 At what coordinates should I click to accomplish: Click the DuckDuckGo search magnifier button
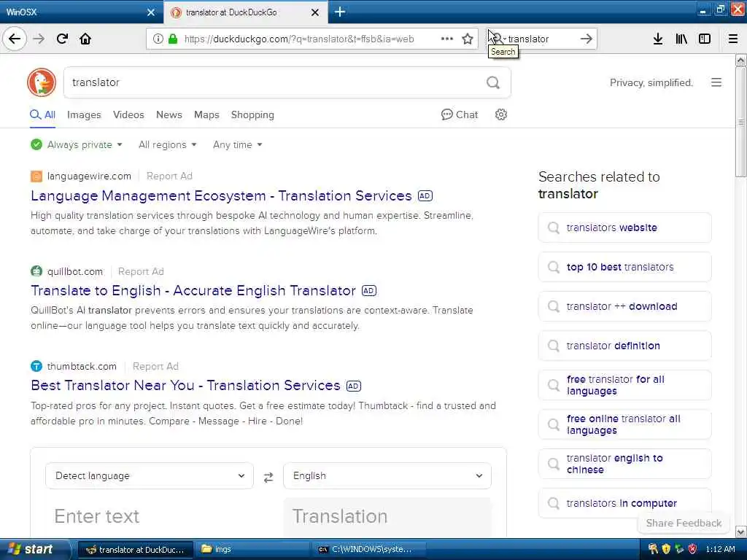[x=493, y=83]
